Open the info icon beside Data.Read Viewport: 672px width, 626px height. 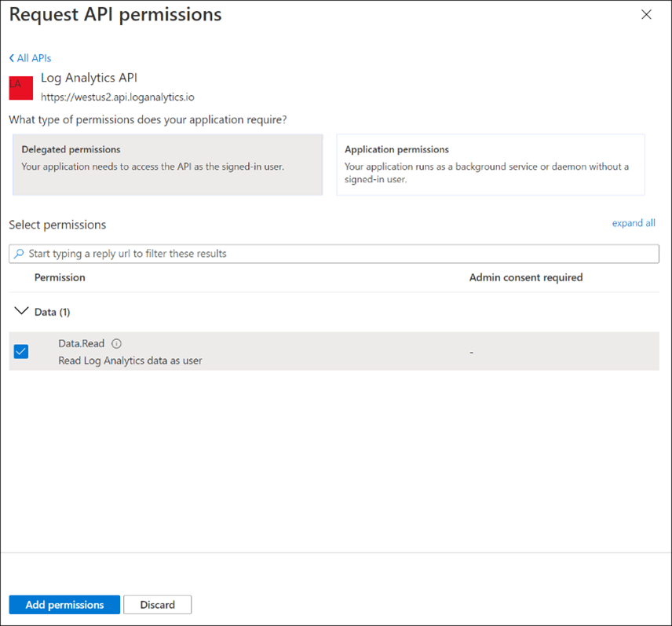pyautogui.click(x=116, y=343)
